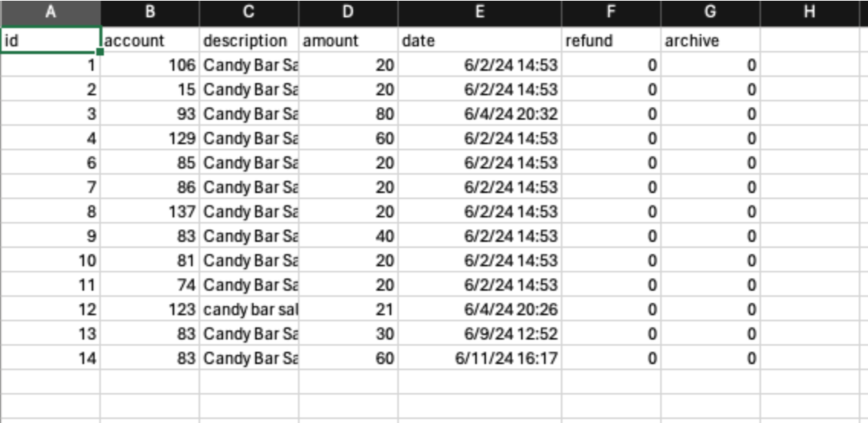
Task: Select the date cell 6/11/24 16:17
Action: (x=479, y=358)
